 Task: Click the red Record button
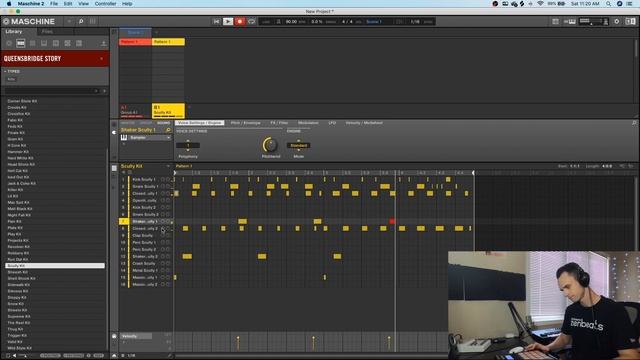click(x=240, y=22)
